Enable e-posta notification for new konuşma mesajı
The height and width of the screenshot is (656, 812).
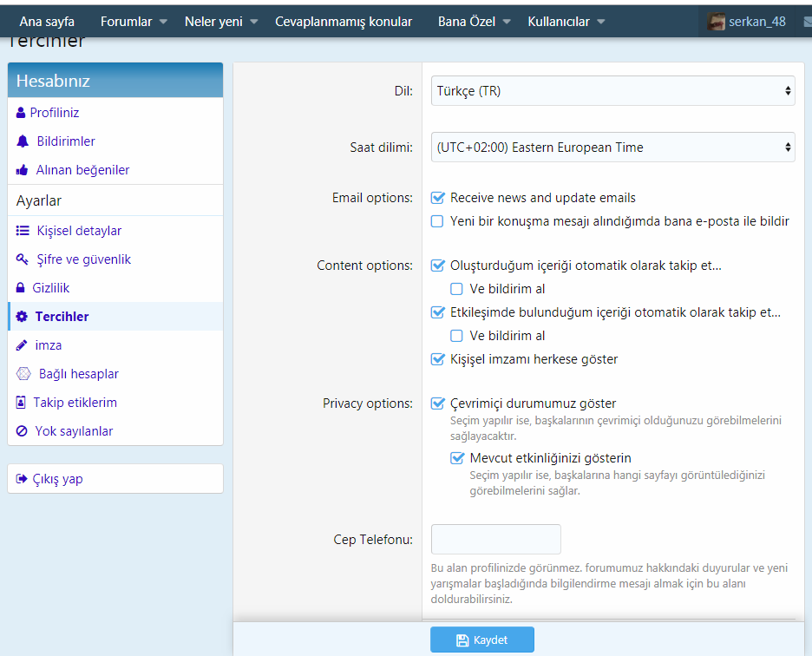[437, 221]
